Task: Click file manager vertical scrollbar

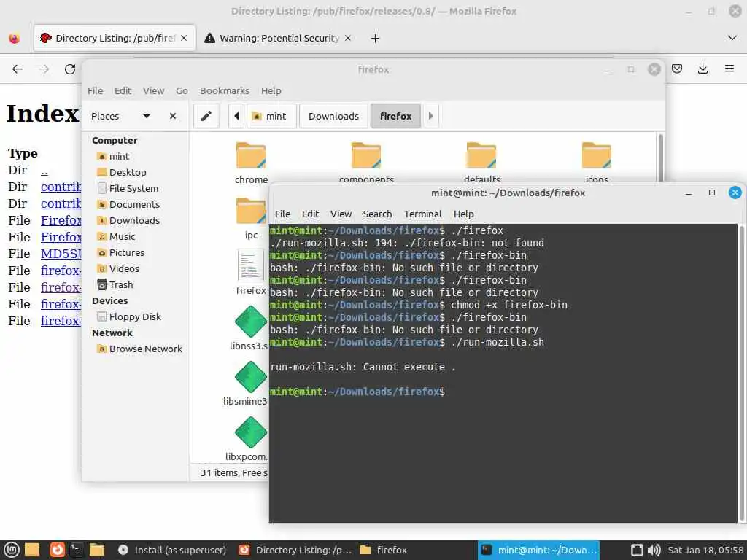Action: [x=660, y=157]
